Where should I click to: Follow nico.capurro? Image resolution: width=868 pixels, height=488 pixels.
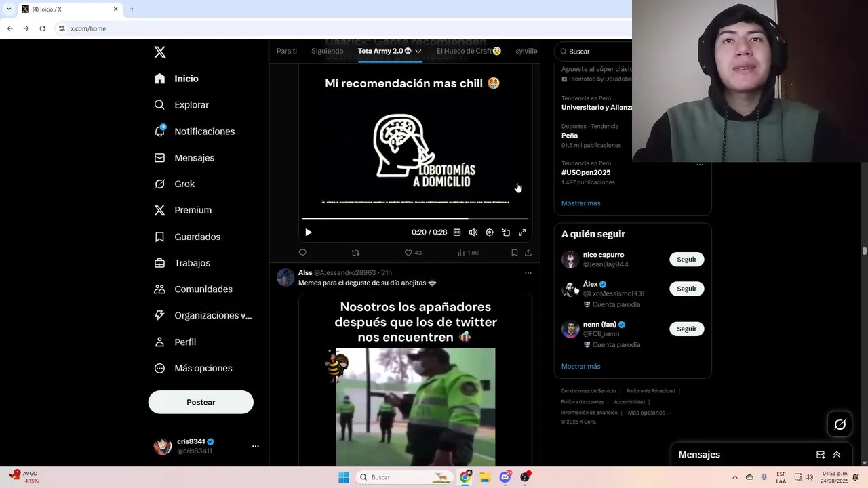pos(687,260)
